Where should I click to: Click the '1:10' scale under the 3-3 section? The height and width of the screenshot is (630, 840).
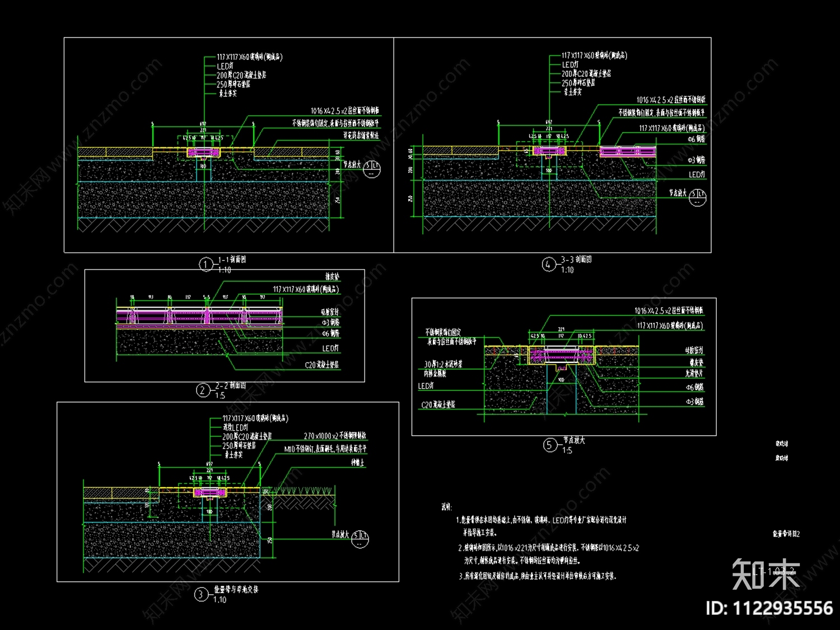(567, 270)
